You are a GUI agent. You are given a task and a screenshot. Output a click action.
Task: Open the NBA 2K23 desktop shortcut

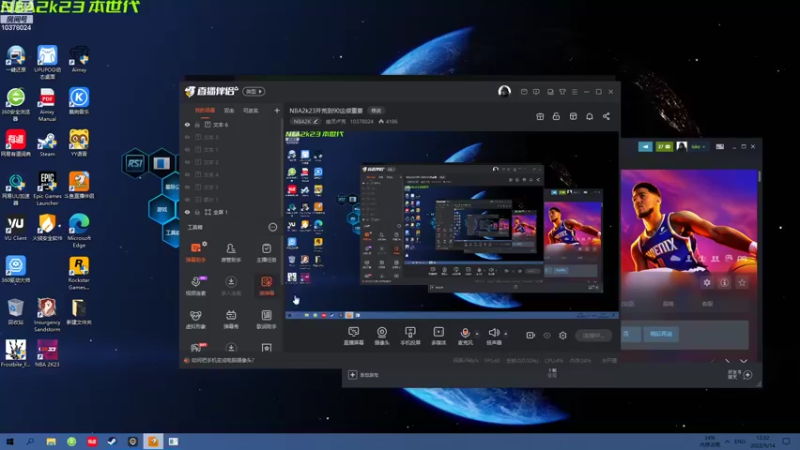[x=47, y=354]
